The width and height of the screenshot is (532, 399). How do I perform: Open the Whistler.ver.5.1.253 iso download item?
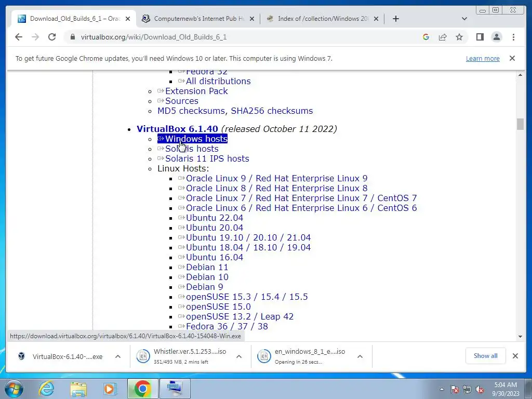click(183, 356)
